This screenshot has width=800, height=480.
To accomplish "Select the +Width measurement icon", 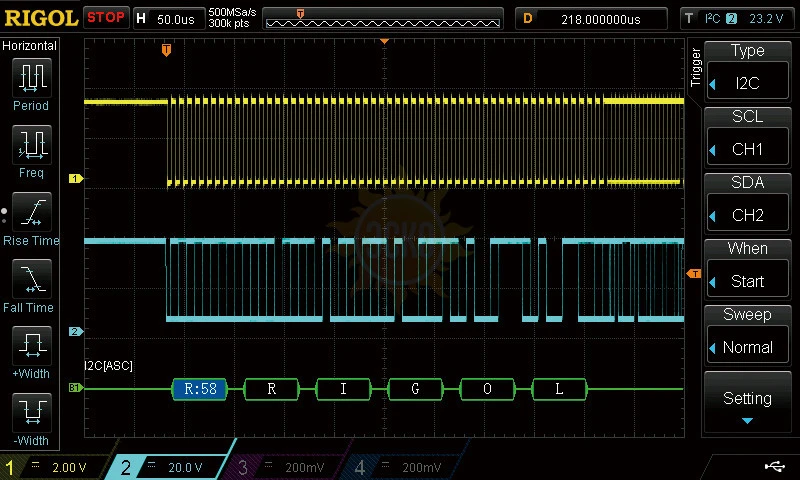I will (x=32, y=345).
